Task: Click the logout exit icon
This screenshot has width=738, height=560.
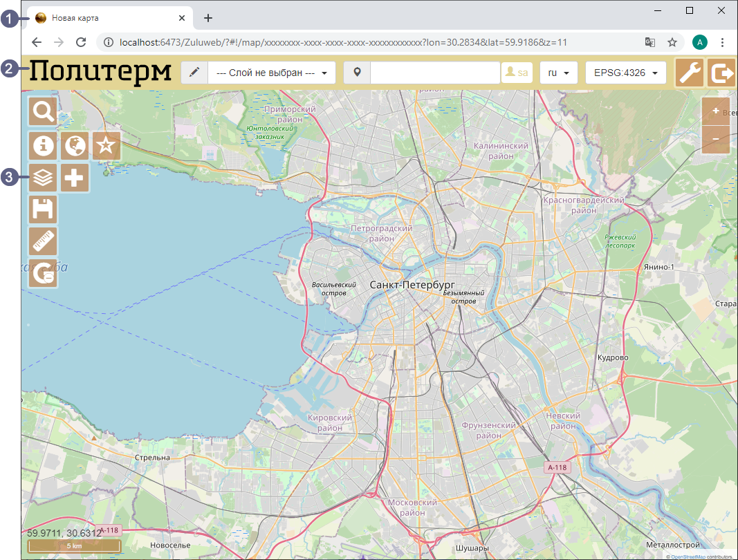Action: pyautogui.click(x=721, y=73)
